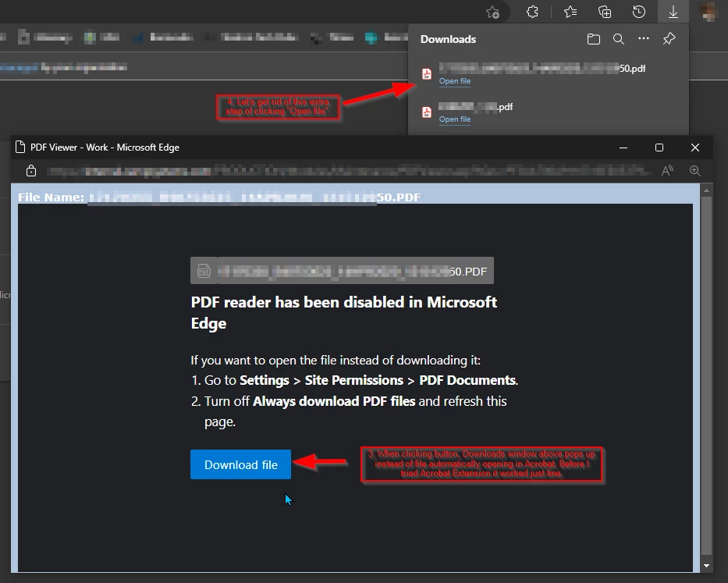Image resolution: width=728 pixels, height=583 pixels.
Task: Open the Extensions puzzle icon
Action: point(532,12)
